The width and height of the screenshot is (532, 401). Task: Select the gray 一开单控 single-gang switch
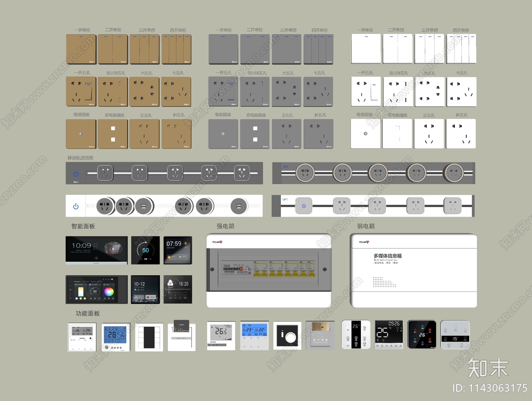pos(223,49)
